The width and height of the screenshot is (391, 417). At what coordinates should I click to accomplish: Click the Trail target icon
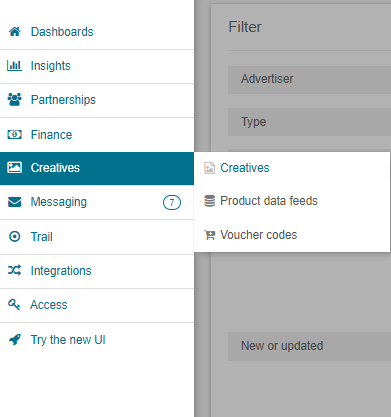point(15,237)
